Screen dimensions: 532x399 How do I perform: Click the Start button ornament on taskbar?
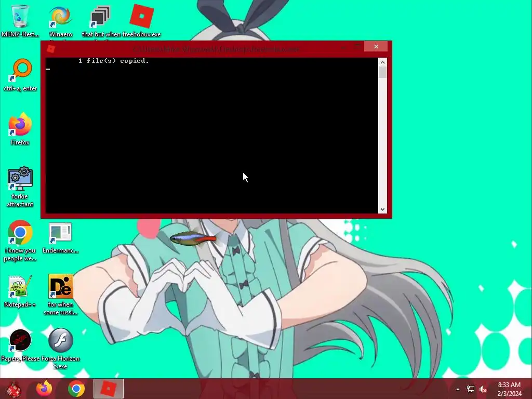14,389
